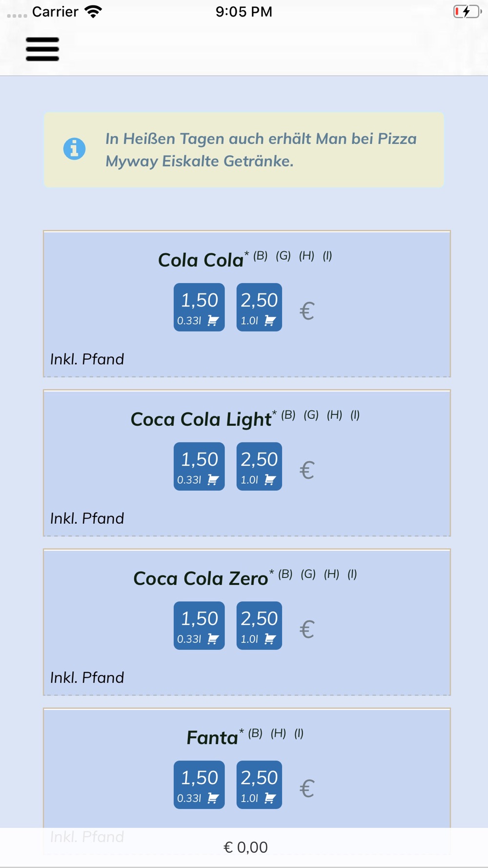Image resolution: width=488 pixels, height=868 pixels.
Task: Open the hamburger navigation menu
Action: [42, 49]
